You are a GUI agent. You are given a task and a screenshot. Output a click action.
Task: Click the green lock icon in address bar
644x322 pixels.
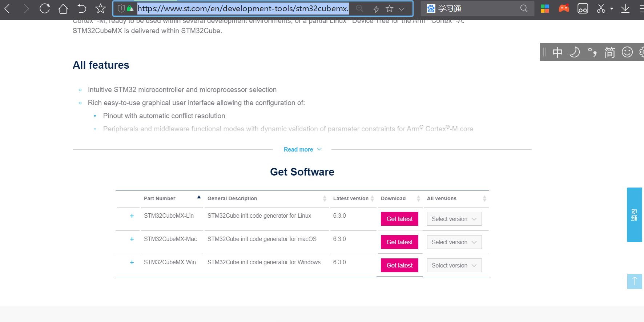pos(130,8)
